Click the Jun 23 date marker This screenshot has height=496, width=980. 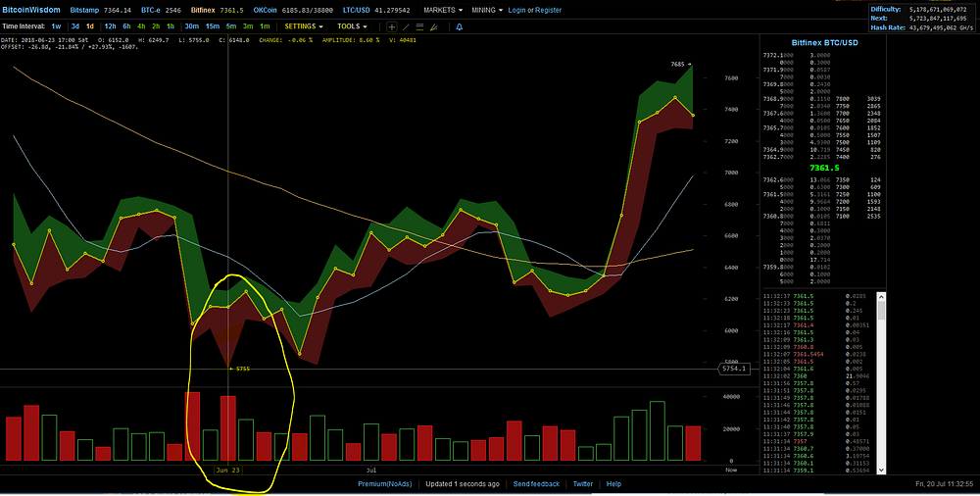(x=228, y=470)
